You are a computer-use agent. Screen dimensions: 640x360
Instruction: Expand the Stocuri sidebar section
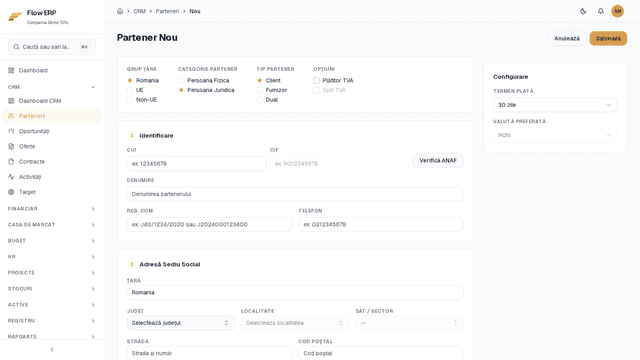click(52, 289)
